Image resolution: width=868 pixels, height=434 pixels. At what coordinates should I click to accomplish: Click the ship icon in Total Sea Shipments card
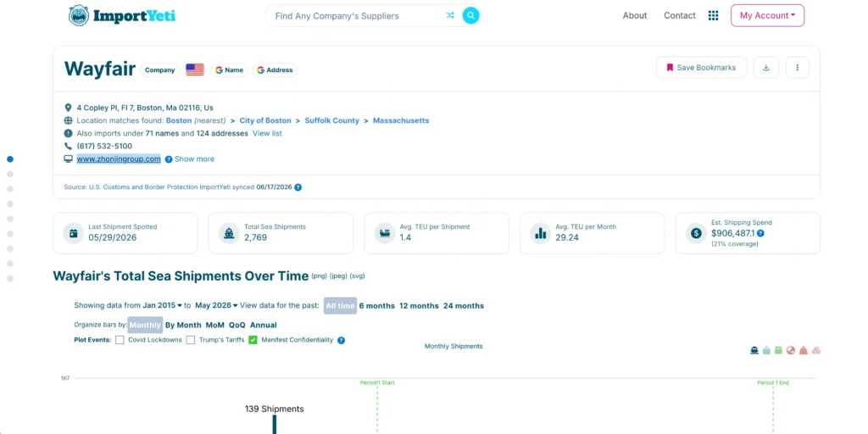pyautogui.click(x=229, y=233)
